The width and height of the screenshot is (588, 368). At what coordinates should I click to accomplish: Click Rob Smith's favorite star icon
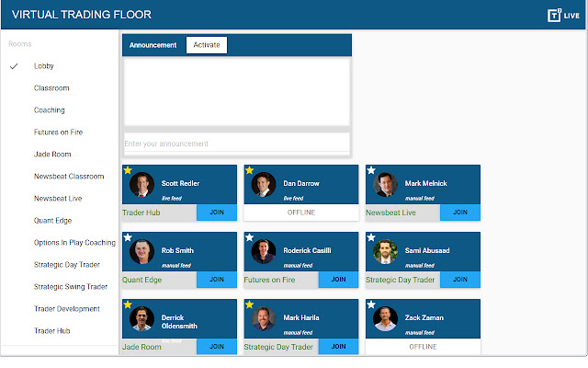click(x=128, y=237)
